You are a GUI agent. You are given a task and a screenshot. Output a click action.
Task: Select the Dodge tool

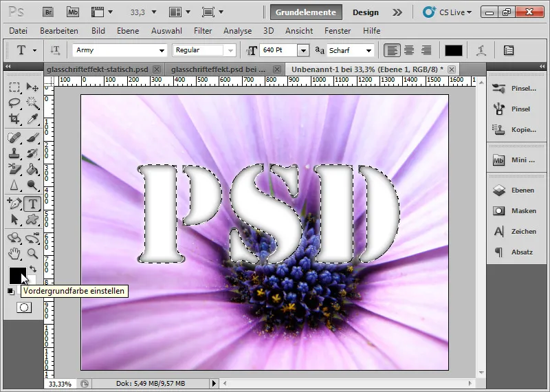[x=32, y=185]
